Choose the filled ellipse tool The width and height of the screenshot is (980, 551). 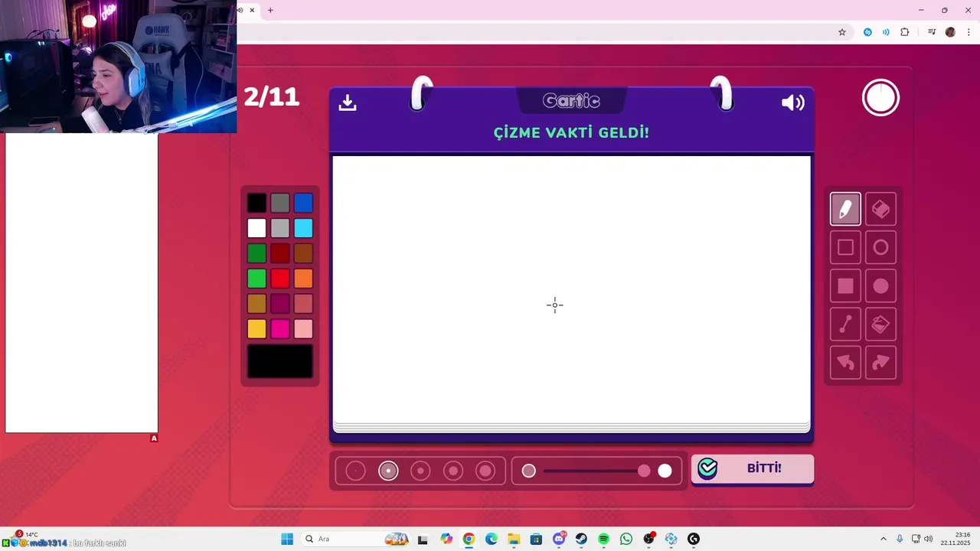[880, 286]
